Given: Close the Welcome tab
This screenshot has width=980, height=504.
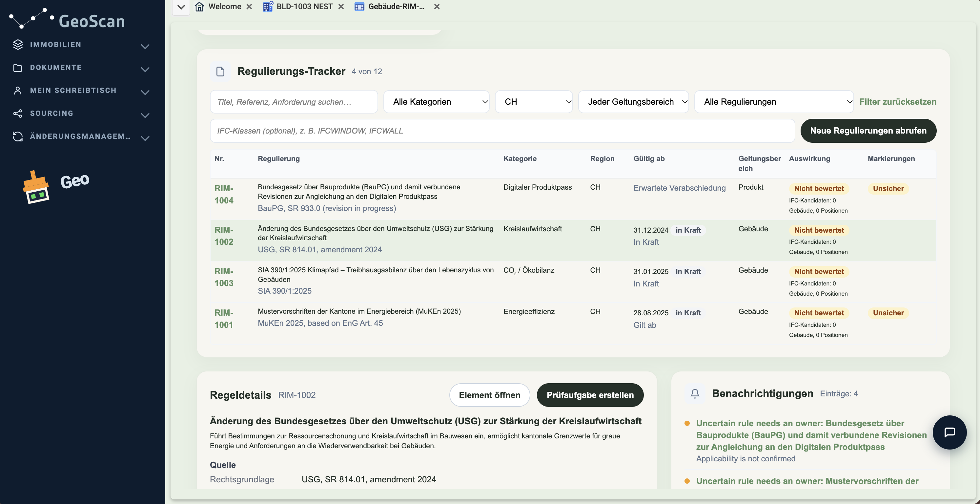Looking at the screenshot, I should click(x=249, y=7).
